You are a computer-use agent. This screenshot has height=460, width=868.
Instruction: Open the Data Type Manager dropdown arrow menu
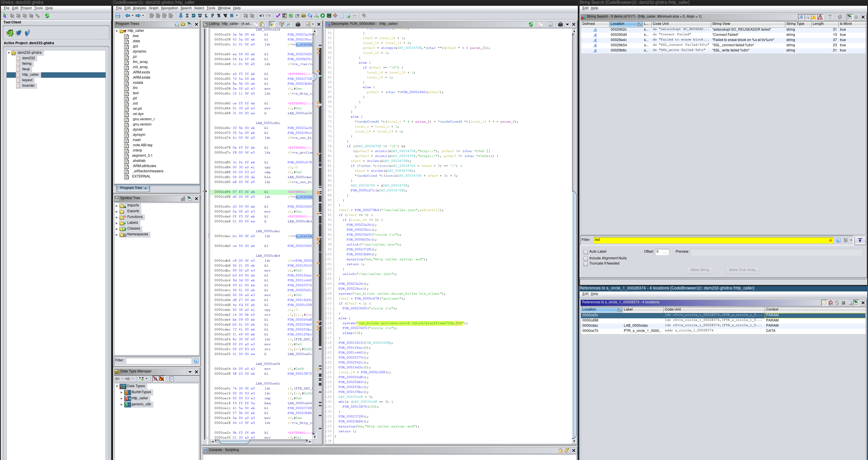click(x=190, y=372)
